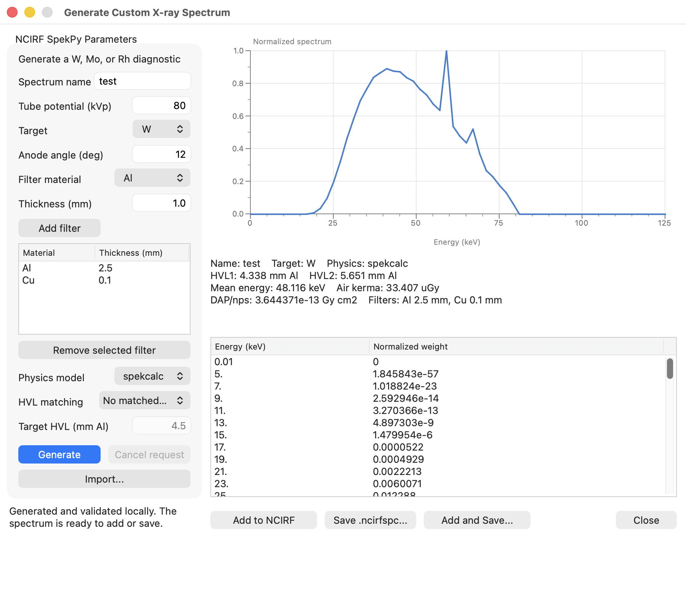Select the row with weight 1.845843e-57
This screenshot has height=616, width=686.
pyautogui.click(x=438, y=374)
